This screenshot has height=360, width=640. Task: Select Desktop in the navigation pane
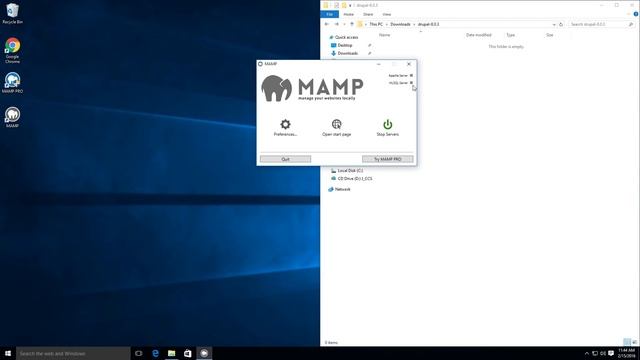tap(342, 45)
